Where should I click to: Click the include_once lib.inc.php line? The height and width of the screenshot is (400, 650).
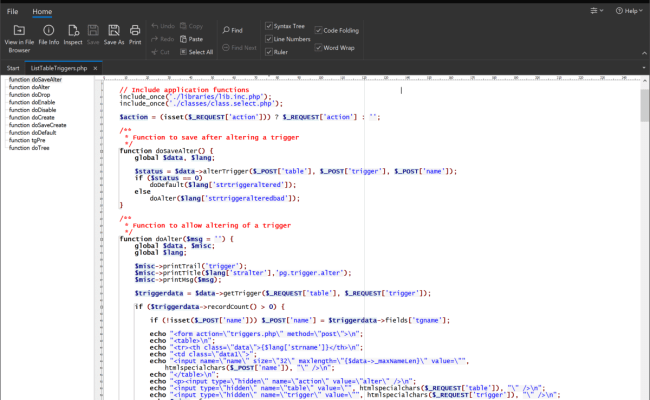[x=195, y=97]
